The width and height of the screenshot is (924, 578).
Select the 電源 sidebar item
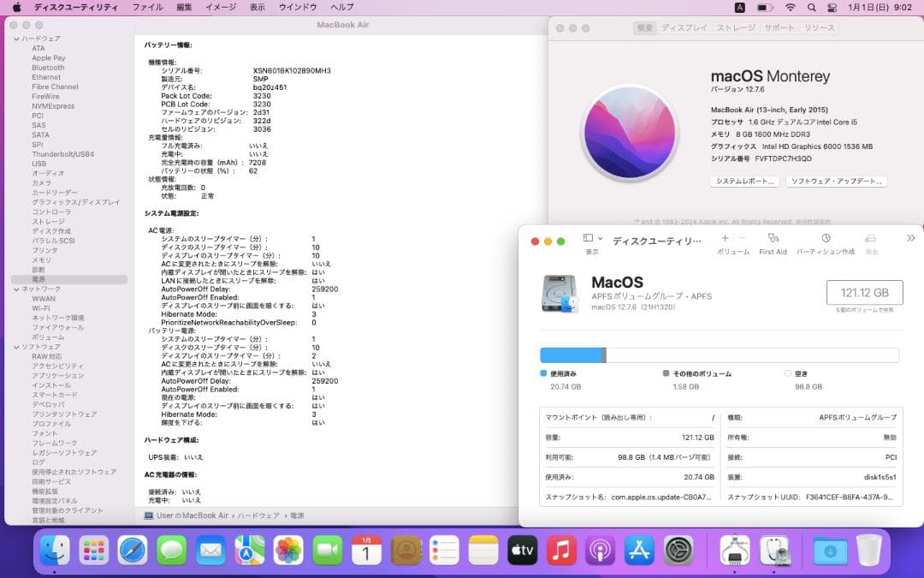pyautogui.click(x=69, y=279)
